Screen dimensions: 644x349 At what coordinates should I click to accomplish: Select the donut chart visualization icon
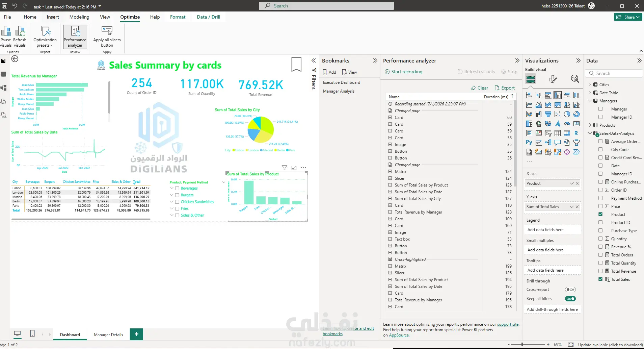[x=576, y=114]
